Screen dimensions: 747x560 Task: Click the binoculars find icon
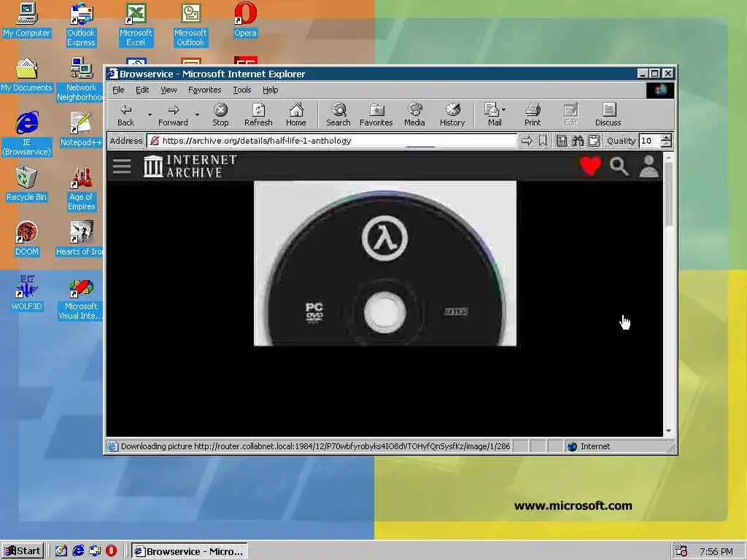tap(578, 141)
